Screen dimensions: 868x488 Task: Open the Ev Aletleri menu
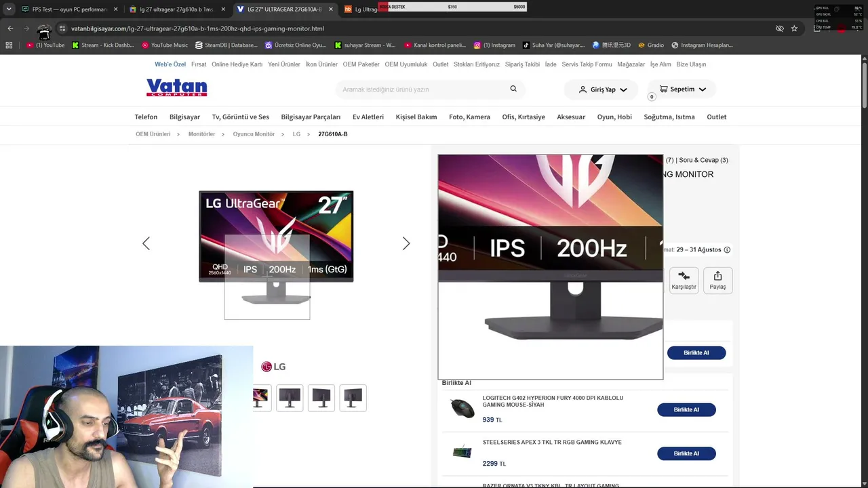click(x=368, y=117)
